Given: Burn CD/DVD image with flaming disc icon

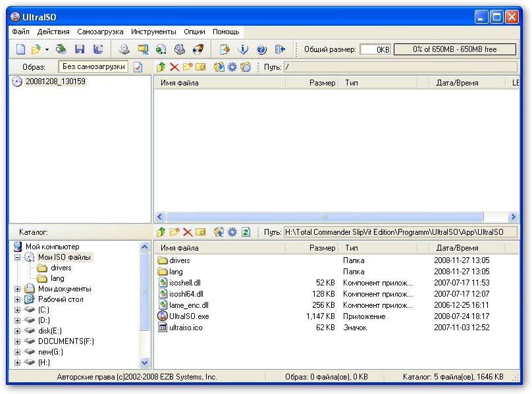Looking at the screenshot, I should coord(198,49).
